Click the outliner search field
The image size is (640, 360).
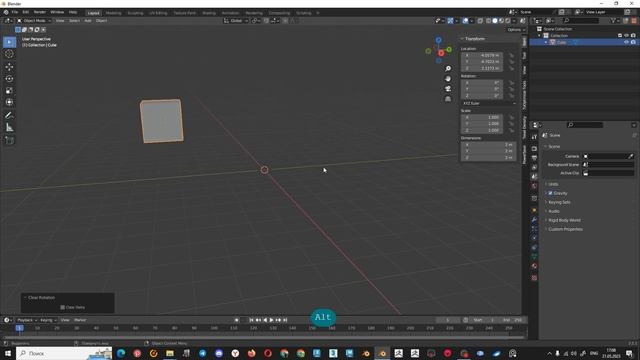coord(581,20)
